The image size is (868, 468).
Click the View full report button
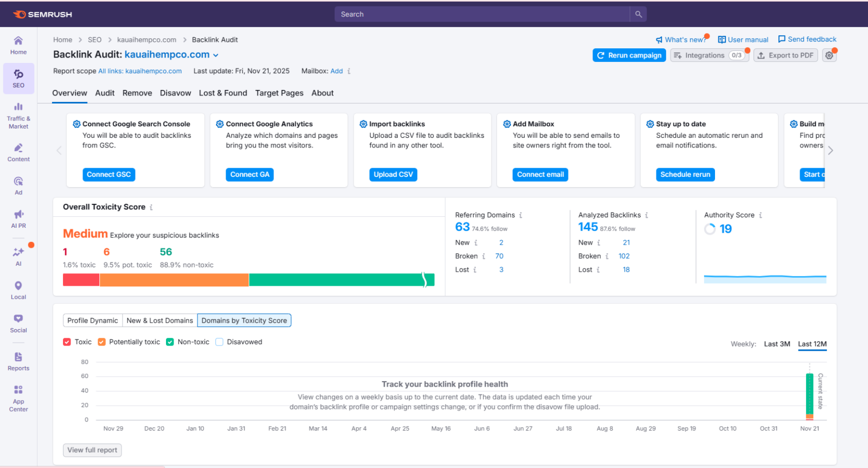[92, 450]
